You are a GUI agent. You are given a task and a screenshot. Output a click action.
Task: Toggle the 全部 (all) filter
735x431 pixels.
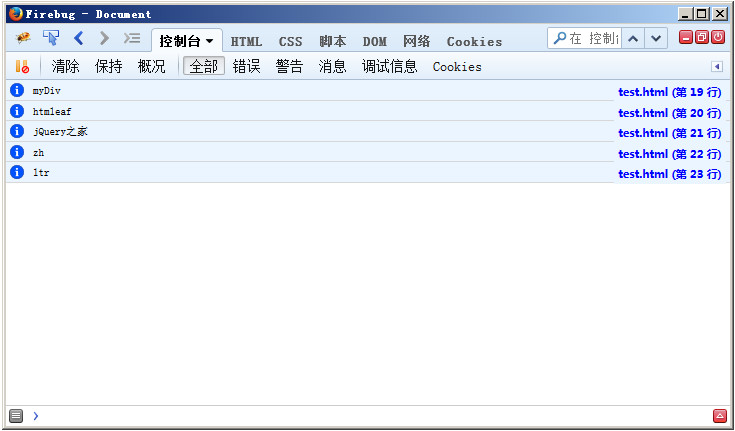pos(204,67)
